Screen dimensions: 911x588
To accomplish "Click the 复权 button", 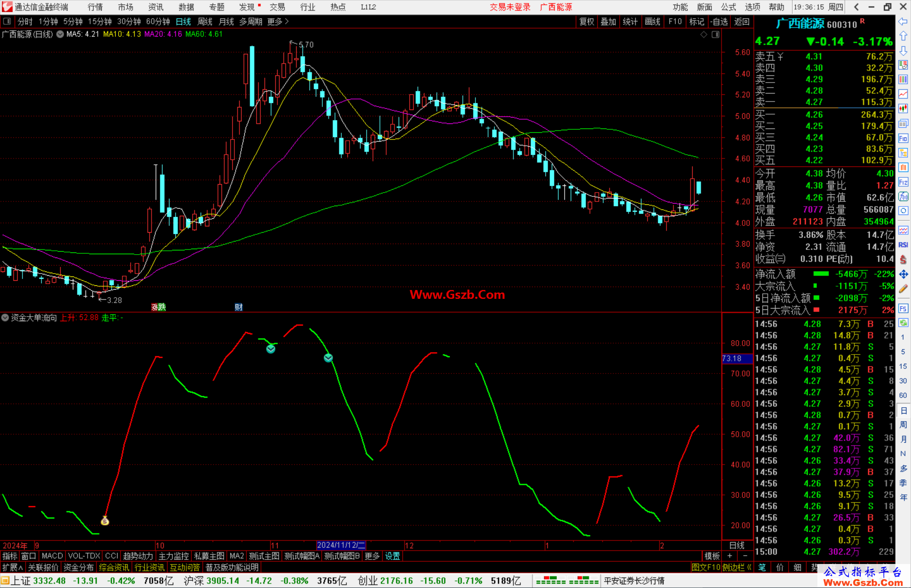I will pyautogui.click(x=587, y=21).
